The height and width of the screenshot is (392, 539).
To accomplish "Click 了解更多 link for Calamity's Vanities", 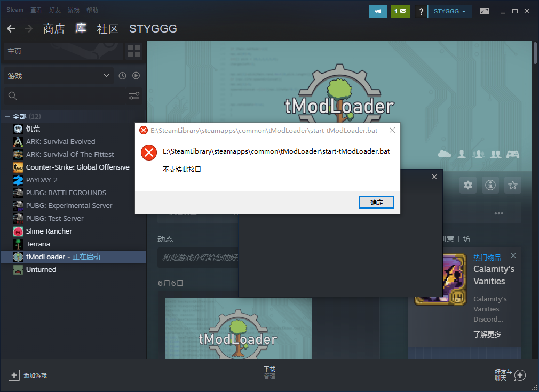I will click(x=487, y=334).
